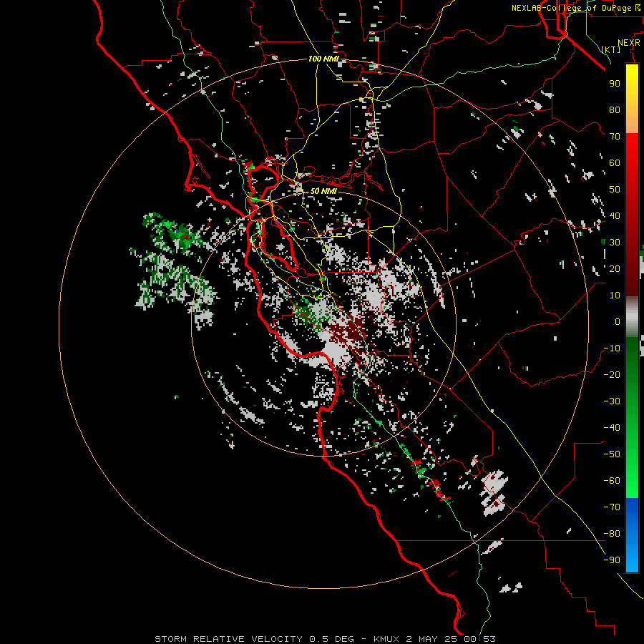The image size is (644, 644).
Task: Click the -60 value on velocity scale
Action: [612, 481]
